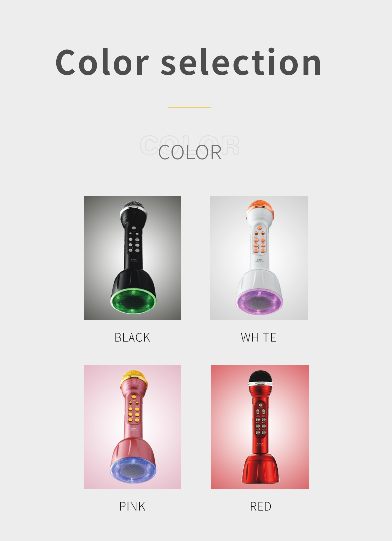Click the COLOR subtitle text
Image resolution: width=392 pixels, height=541 pixels.
point(190,152)
